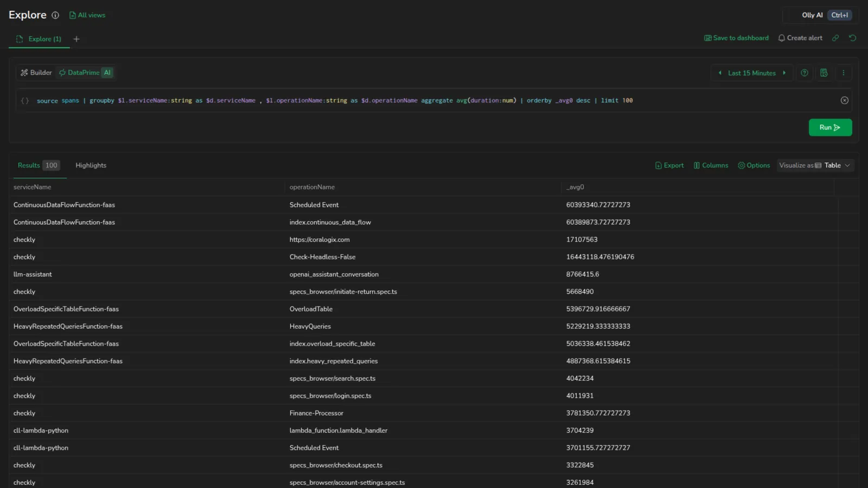Click Save to dashboard
This screenshot has height=488, width=868.
coord(736,38)
